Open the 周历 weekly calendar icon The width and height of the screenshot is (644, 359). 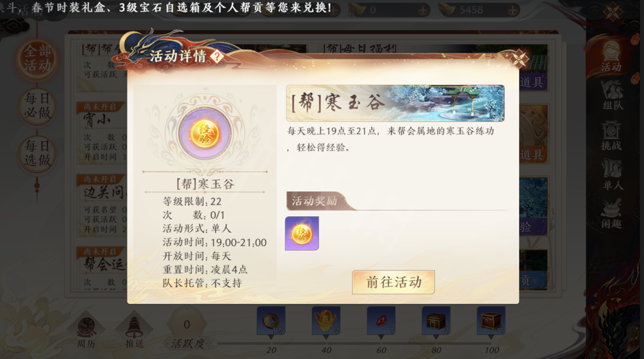[x=87, y=332]
